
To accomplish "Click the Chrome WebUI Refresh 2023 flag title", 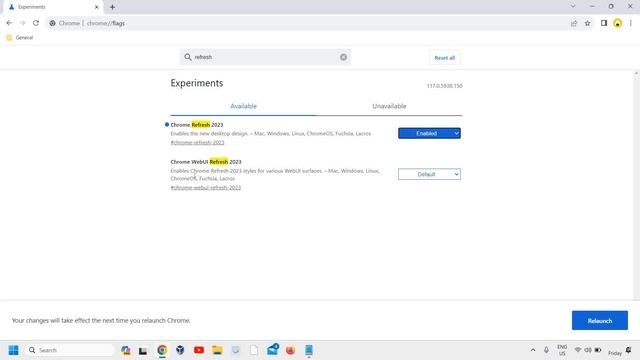I will (x=206, y=162).
